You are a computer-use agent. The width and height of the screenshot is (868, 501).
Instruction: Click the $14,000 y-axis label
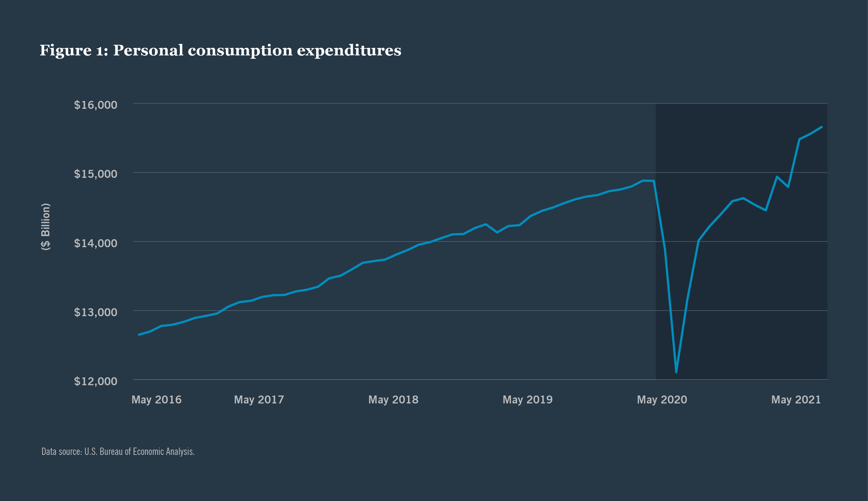[96, 243]
